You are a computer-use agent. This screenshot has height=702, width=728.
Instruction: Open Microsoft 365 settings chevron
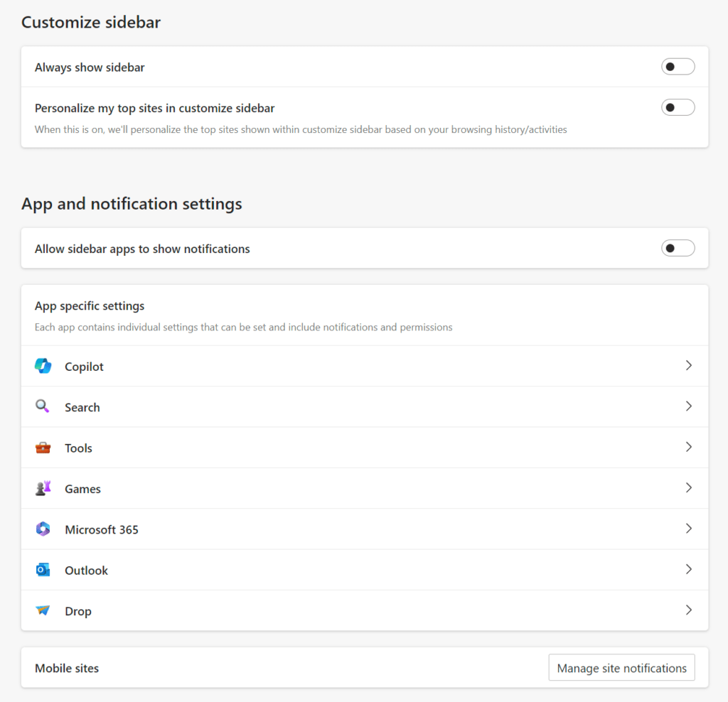pyautogui.click(x=688, y=529)
